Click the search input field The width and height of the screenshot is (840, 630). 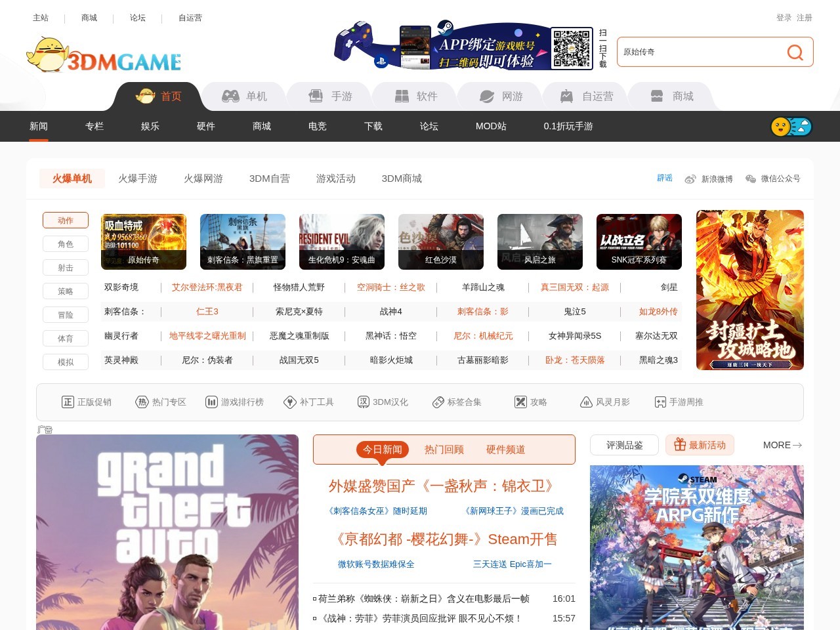coord(699,52)
